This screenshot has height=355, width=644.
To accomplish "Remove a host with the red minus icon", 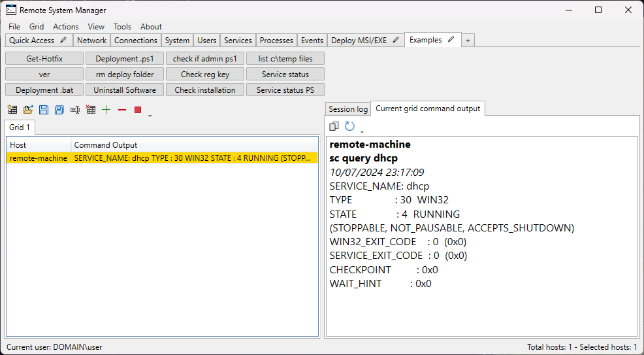I will [122, 110].
